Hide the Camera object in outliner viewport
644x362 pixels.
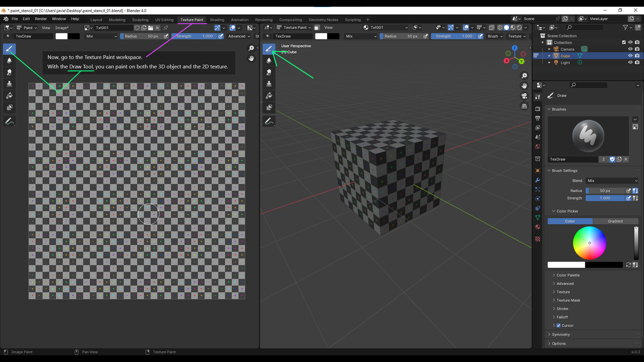630,49
